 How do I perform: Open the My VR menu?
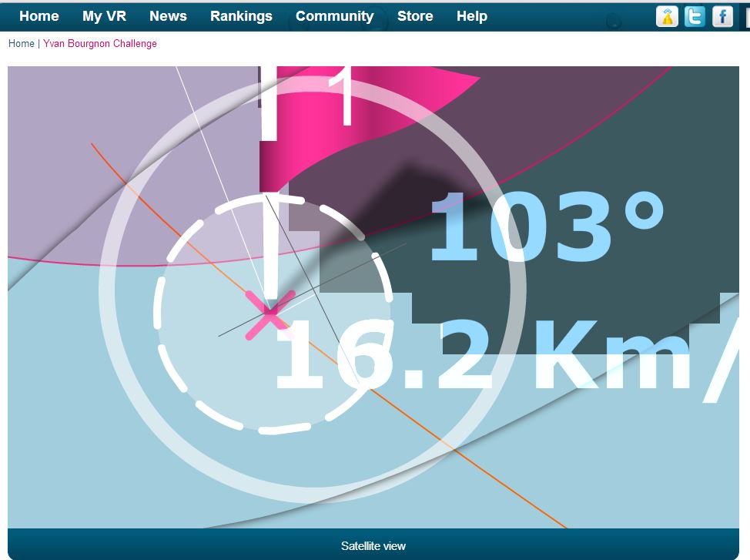pos(104,16)
